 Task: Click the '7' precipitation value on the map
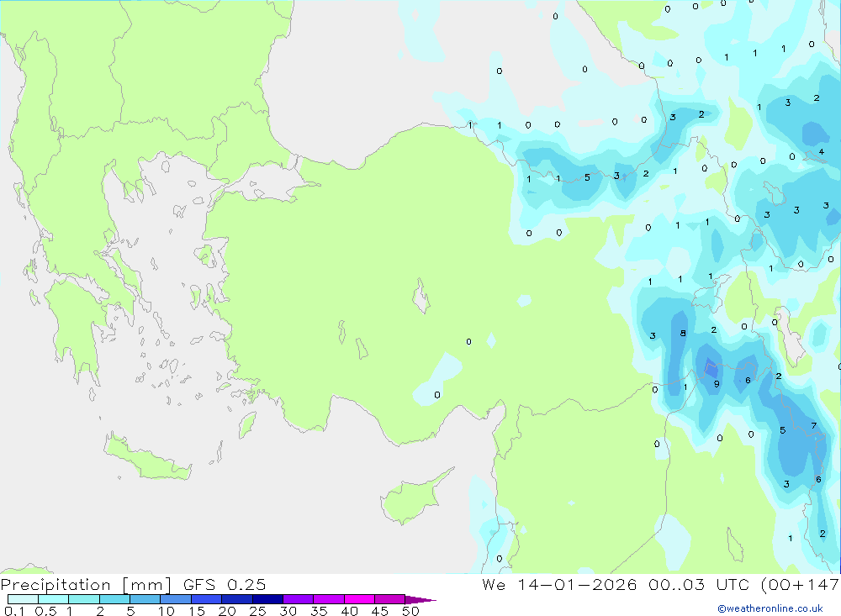(x=813, y=426)
